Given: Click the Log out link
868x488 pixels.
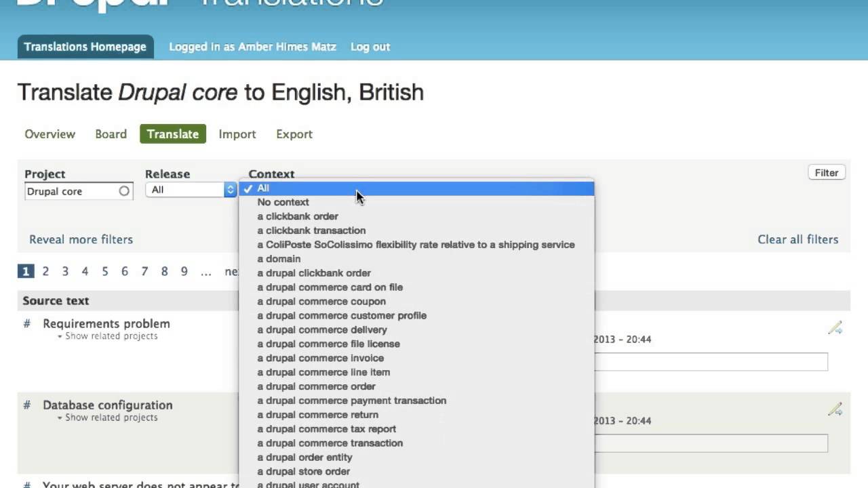Looking at the screenshot, I should click(370, 47).
